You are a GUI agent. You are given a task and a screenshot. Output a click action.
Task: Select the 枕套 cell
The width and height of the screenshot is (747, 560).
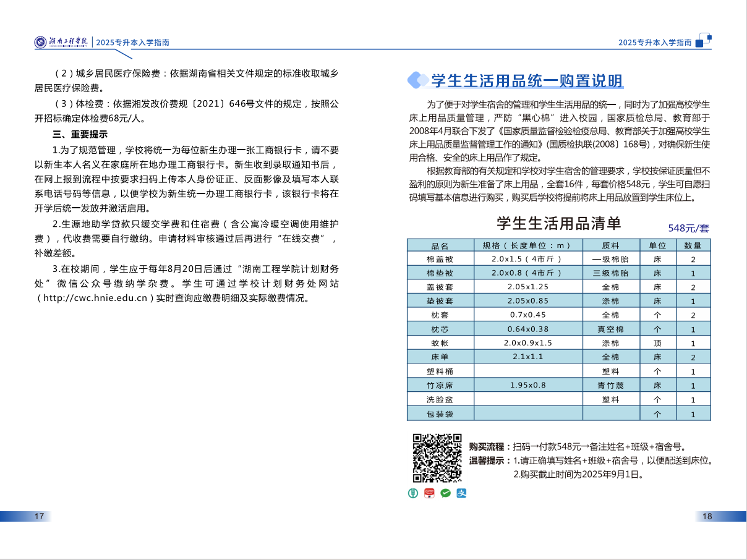440,315
